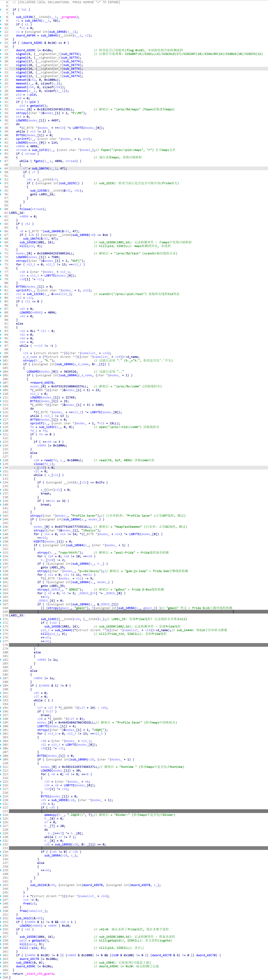Click the _stack_chk_guard return symbol
This screenshot has height=980, width=268.
[40, 974]
